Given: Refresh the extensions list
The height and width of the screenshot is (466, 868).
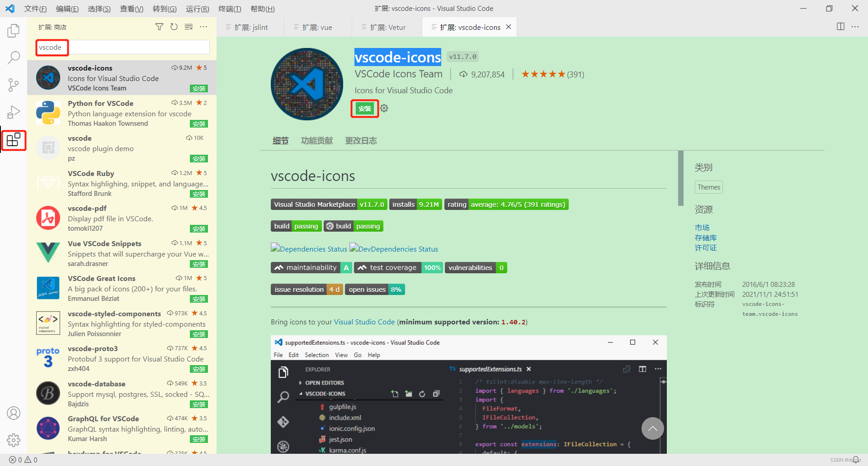Looking at the screenshot, I should click(174, 27).
